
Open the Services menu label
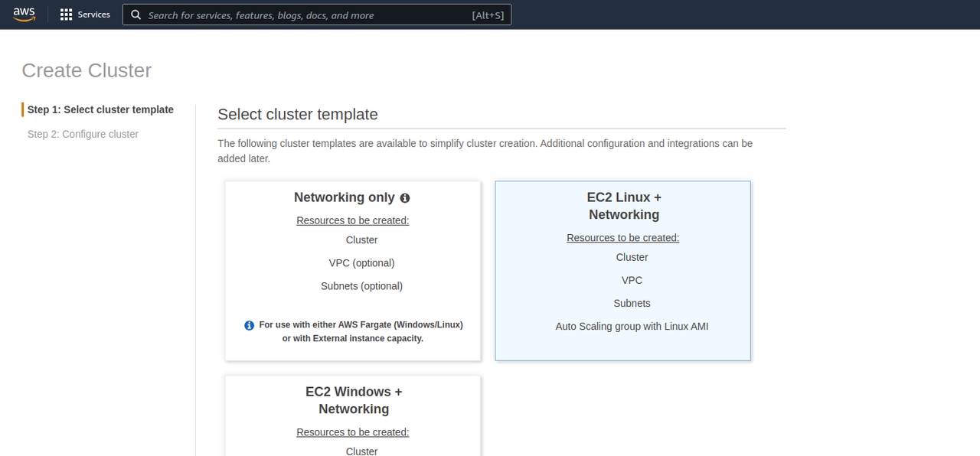click(x=94, y=15)
